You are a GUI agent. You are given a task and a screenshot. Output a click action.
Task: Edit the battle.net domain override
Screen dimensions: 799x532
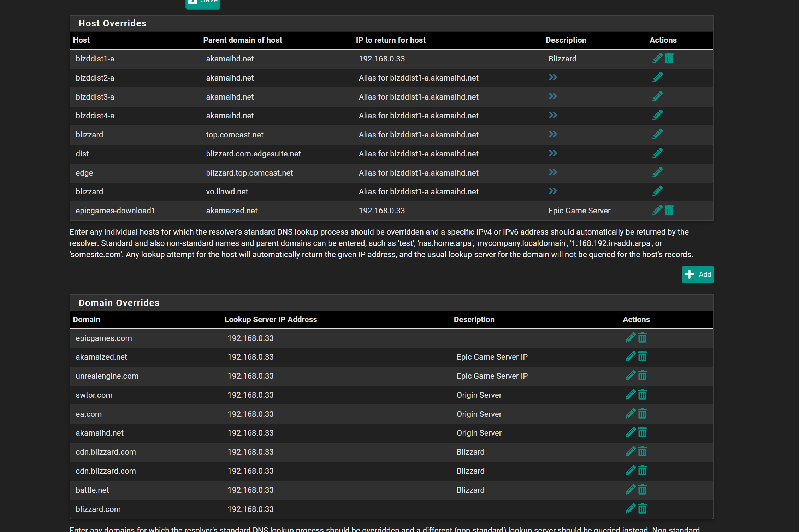coord(630,490)
